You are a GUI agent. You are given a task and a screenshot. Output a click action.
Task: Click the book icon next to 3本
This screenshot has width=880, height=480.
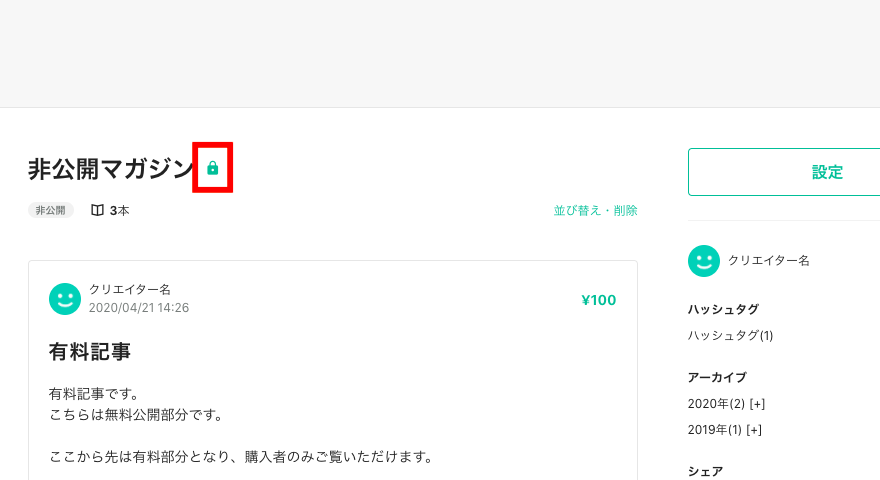click(x=97, y=211)
